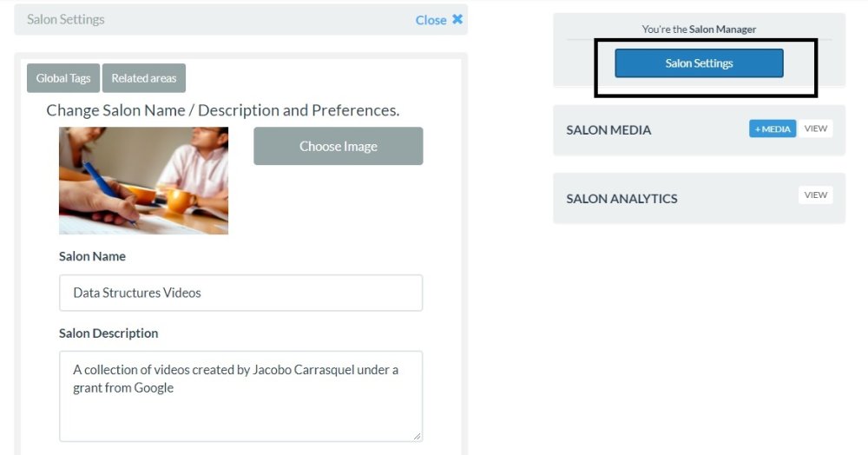The width and height of the screenshot is (868, 455).
Task: Click VIEW next to Salon Analytics
Action: pyautogui.click(x=815, y=195)
